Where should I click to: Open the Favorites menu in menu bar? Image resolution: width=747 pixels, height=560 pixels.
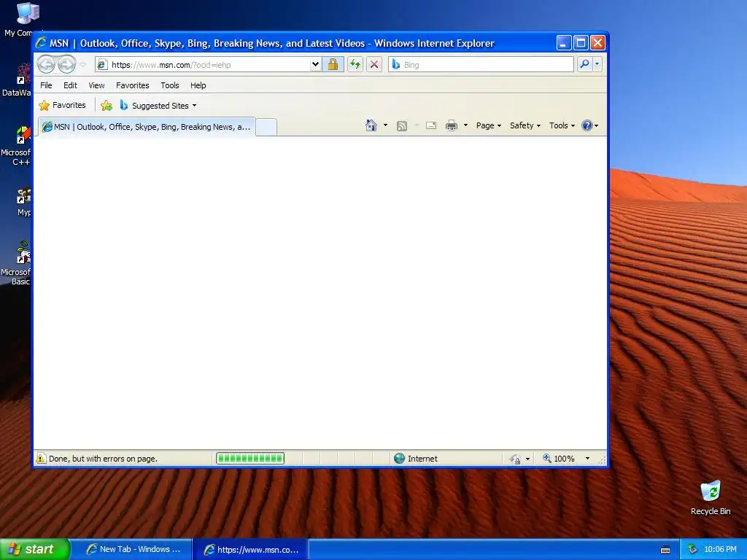[x=133, y=85]
